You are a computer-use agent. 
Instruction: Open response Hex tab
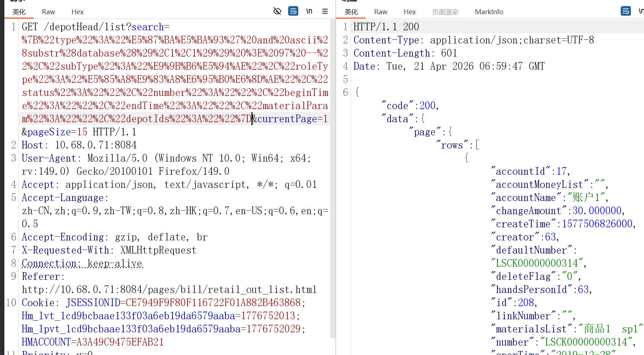tap(410, 12)
